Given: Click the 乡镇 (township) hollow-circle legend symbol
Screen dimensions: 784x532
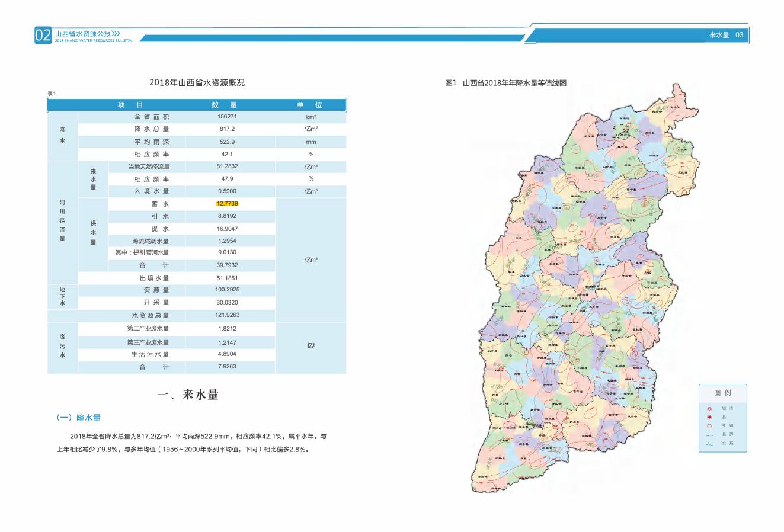Looking at the screenshot, I should tap(709, 426).
